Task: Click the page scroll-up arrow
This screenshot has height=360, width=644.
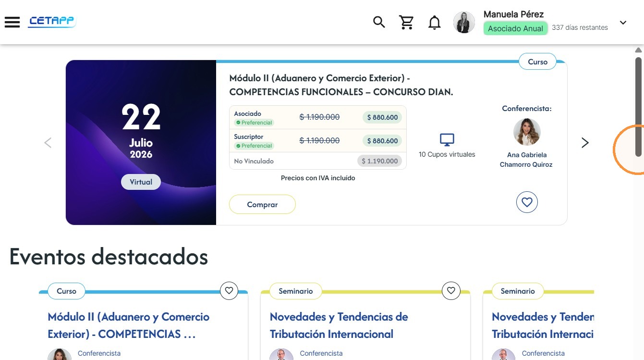Action: pos(638,50)
